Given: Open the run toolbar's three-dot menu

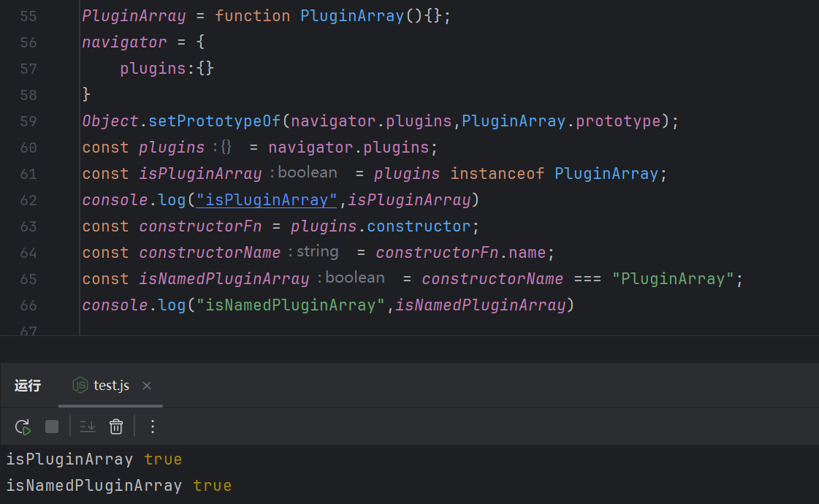Looking at the screenshot, I should tap(153, 427).
